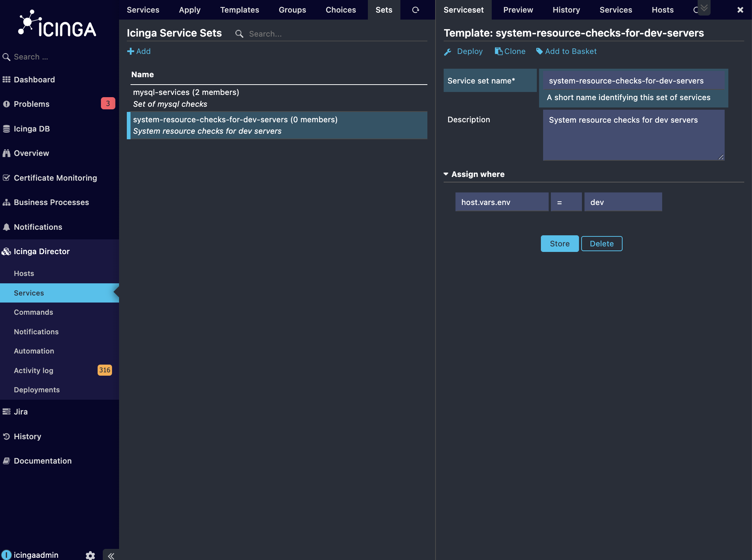Click the dev value input field
The width and height of the screenshot is (752, 560).
[623, 202]
